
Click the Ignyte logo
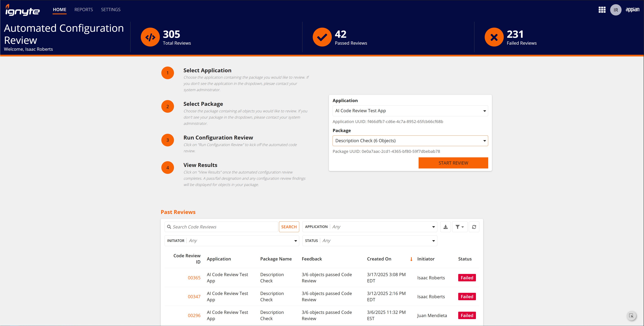[22, 10]
